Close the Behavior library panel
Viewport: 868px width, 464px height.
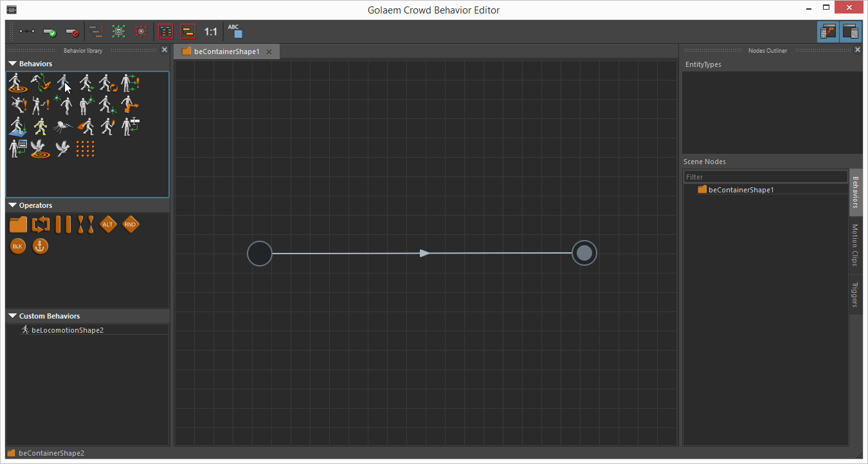click(165, 50)
